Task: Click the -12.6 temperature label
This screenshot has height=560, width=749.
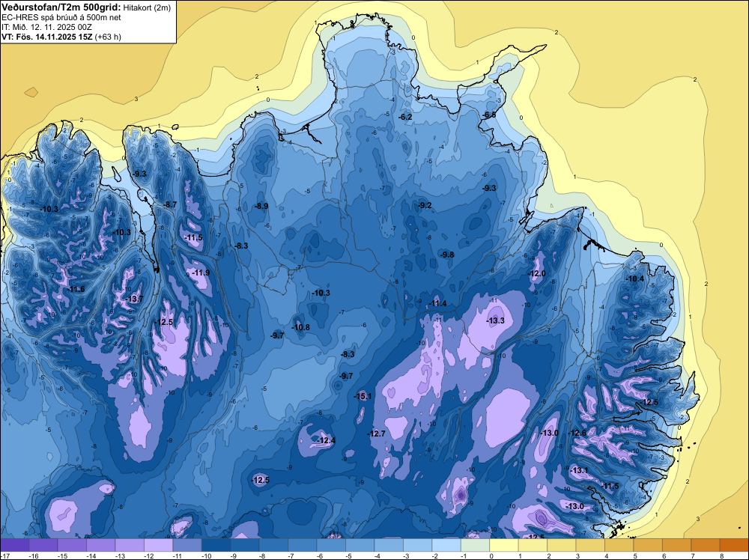Action: 577,433
